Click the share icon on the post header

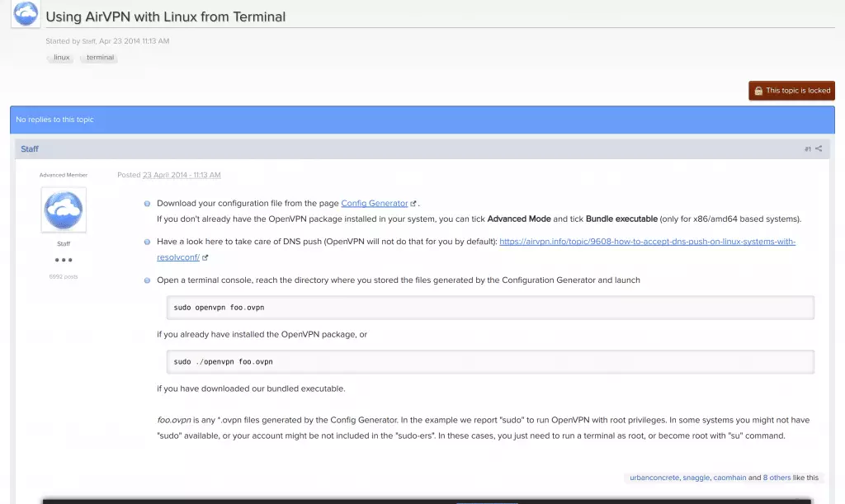(819, 148)
